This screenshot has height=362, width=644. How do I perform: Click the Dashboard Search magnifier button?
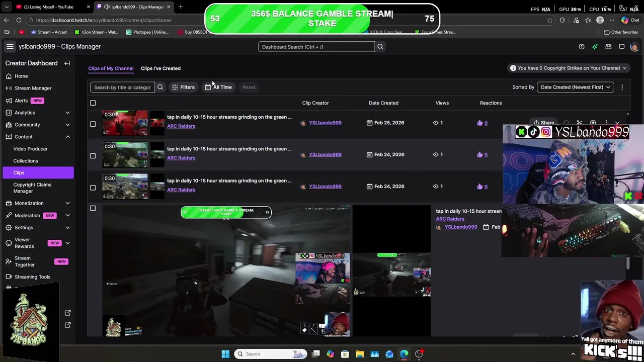click(x=380, y=47)
